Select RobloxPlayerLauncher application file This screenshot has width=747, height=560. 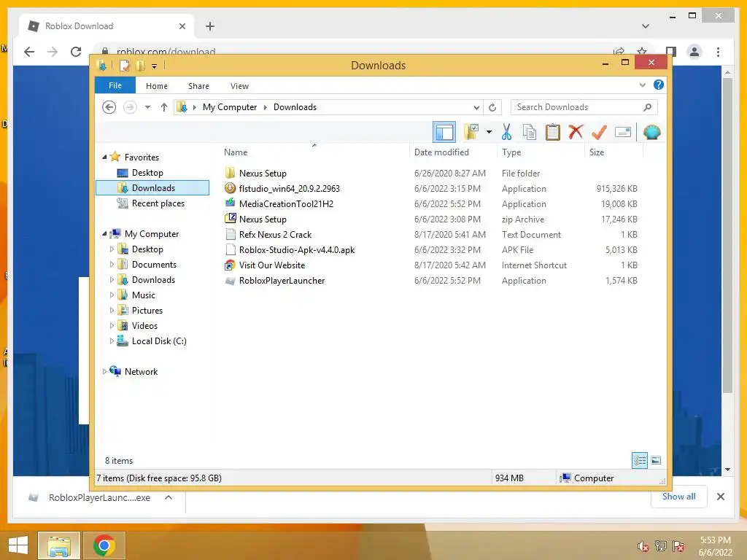(x=282, y=281)
